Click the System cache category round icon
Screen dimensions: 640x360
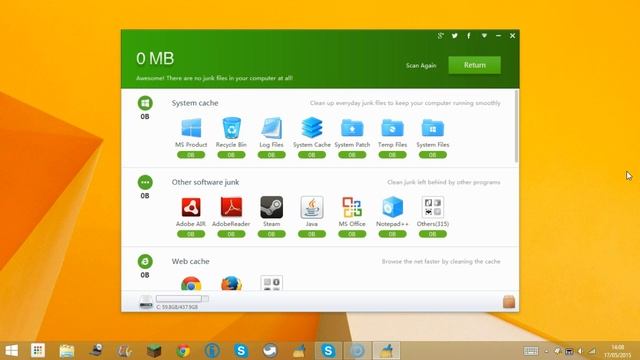tap(145, 103)
